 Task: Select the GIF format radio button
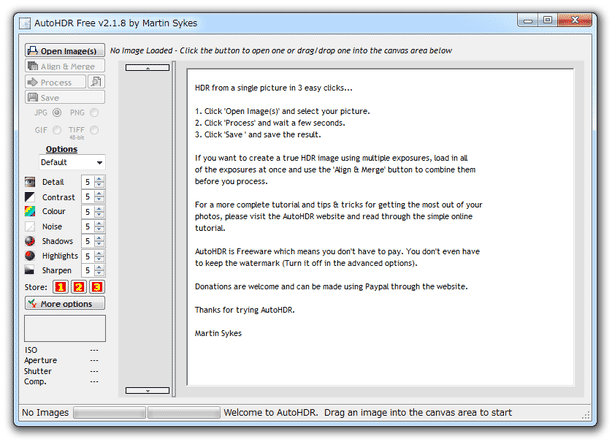[57, 130]
